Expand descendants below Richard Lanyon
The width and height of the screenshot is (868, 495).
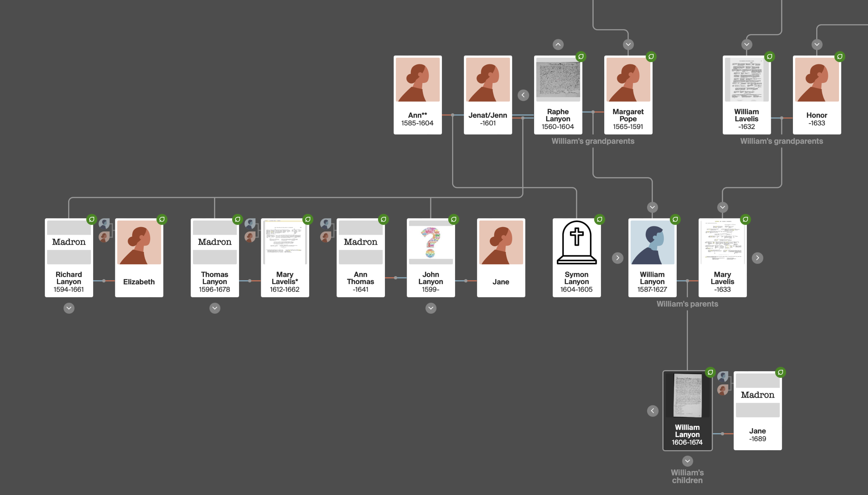point(69,308)
